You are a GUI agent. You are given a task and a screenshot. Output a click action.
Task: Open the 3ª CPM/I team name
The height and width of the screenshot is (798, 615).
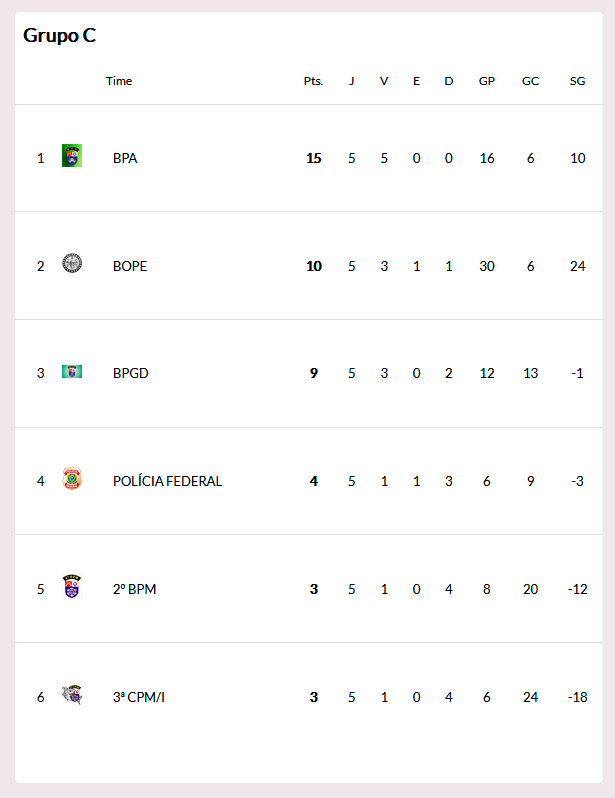coord(139,697)
